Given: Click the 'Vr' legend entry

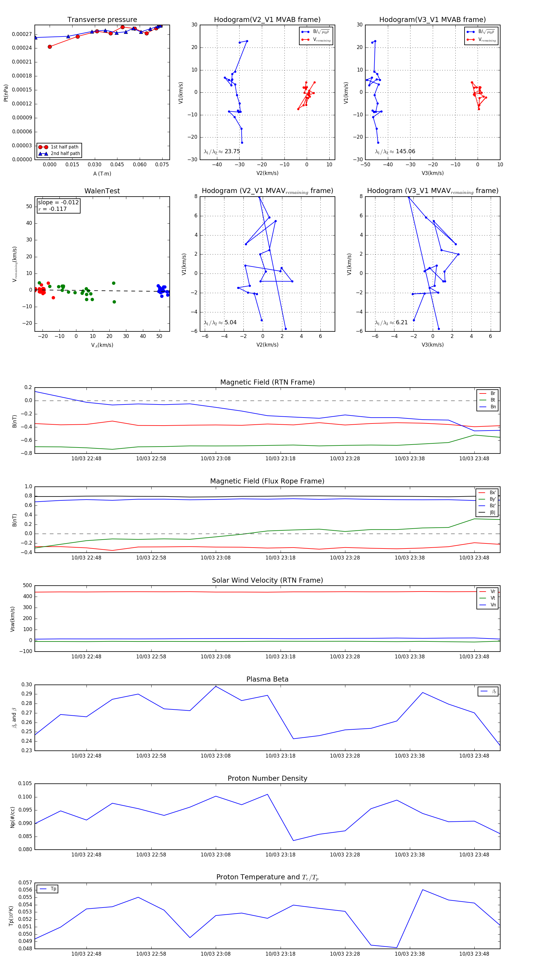Looking at the screenshot, I should pos(488,592).
